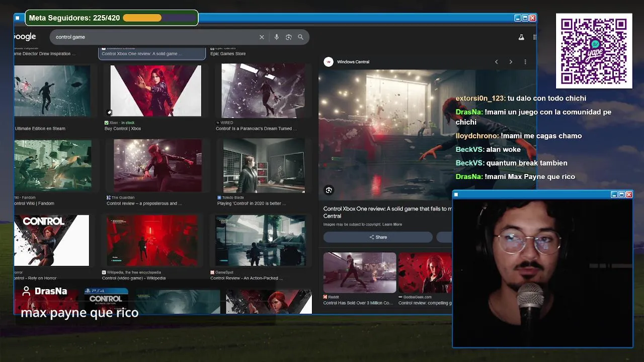Clear the search box with the X icon
Image resolution: width=644 pixels, height=362 pixels.
pyautogui.click(x=262, y=37)
